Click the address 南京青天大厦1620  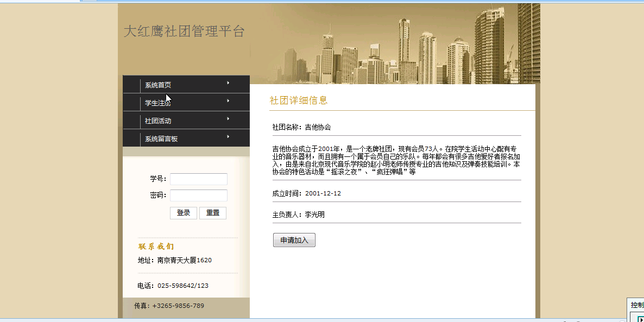coord(185,261)
